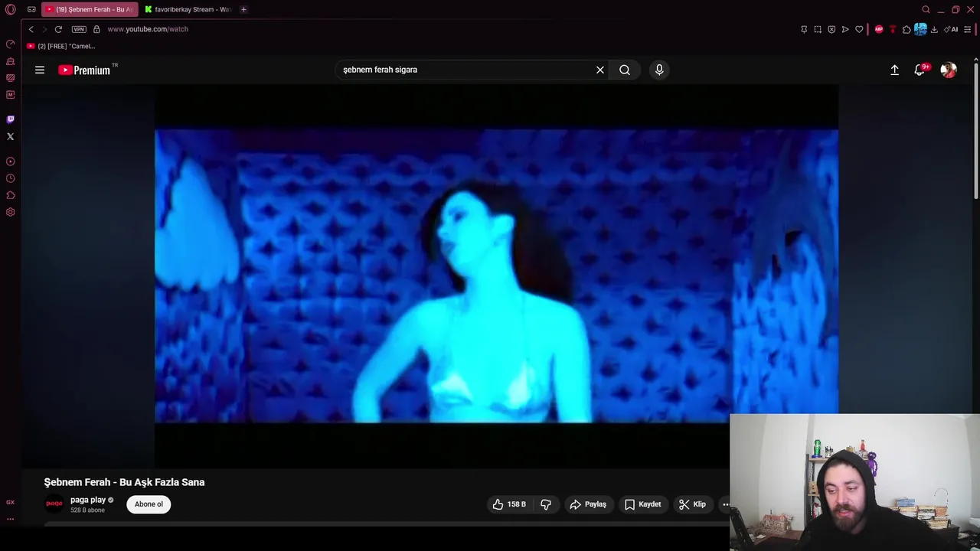The image size is (980, 551).
Task: Clear the search query with X
Action: [x=600, y=70]
